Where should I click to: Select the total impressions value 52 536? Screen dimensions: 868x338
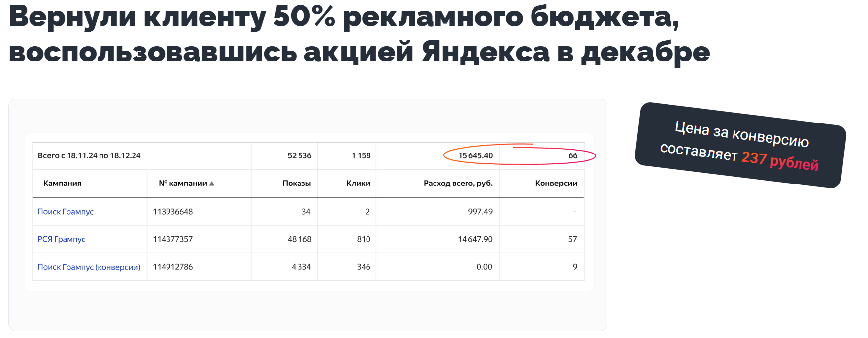(x=300, y=156)
